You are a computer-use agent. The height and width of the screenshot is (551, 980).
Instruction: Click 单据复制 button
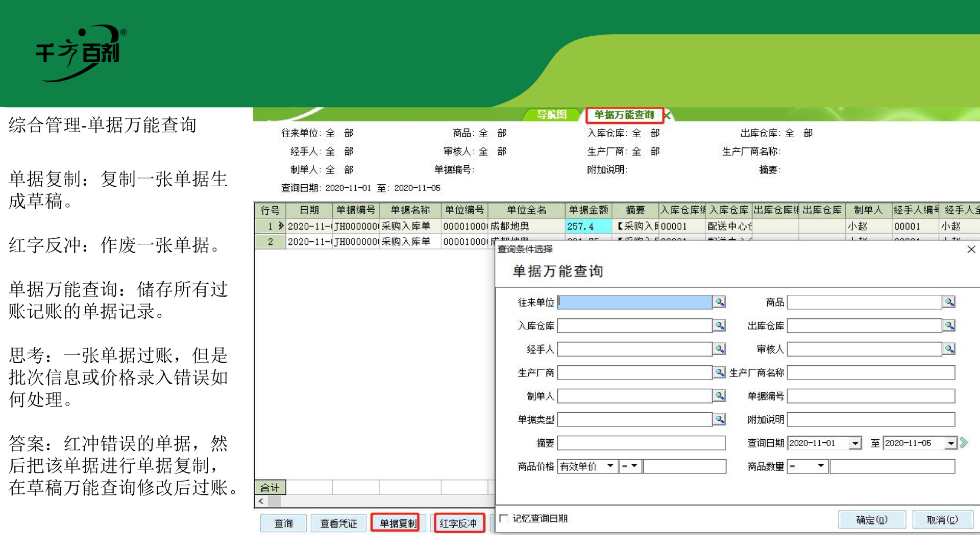click(x=397, y=523)
